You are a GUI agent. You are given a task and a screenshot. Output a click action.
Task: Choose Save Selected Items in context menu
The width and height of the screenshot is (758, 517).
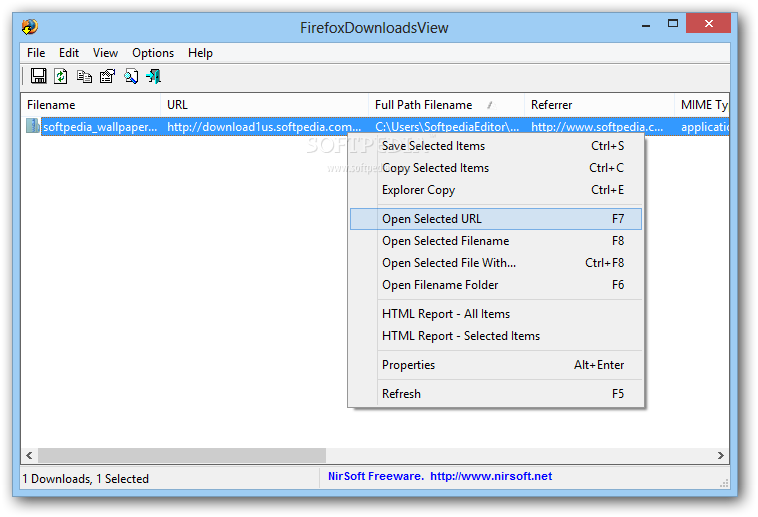pos(496,146)
